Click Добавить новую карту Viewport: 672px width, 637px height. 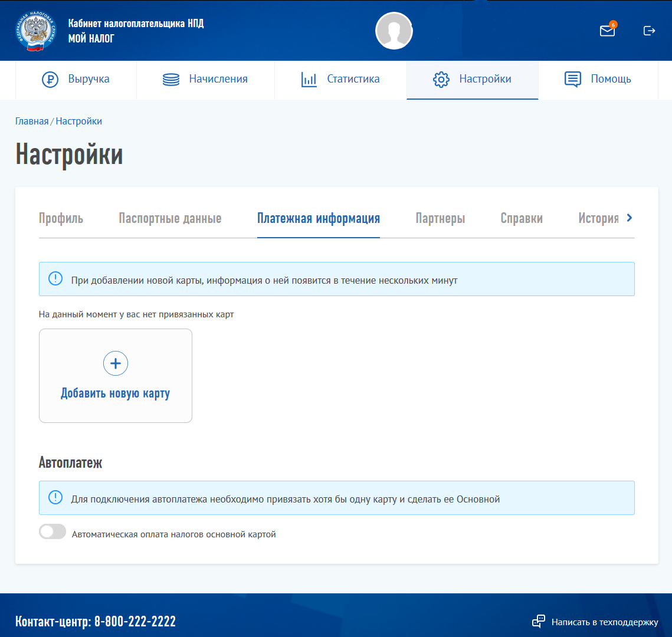coord(115,376)
